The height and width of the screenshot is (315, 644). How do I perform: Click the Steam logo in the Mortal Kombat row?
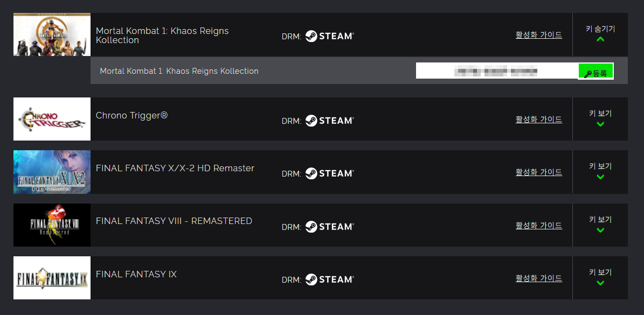(329, 36)
